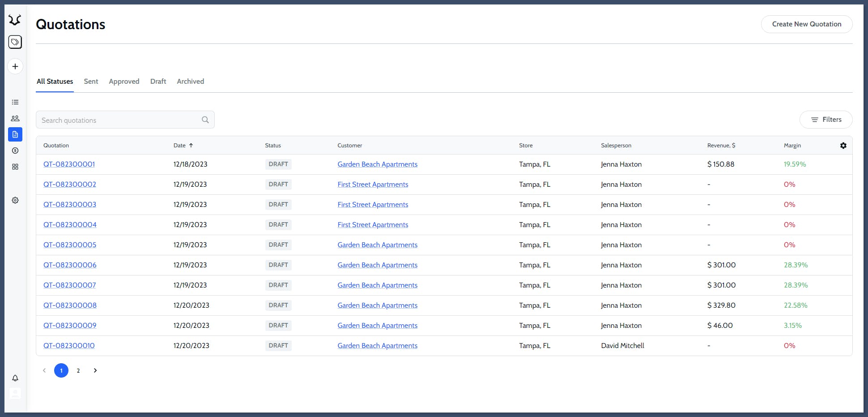The image size is (868, 417).
Task: Open the Filters button
Action: (826, 120)
